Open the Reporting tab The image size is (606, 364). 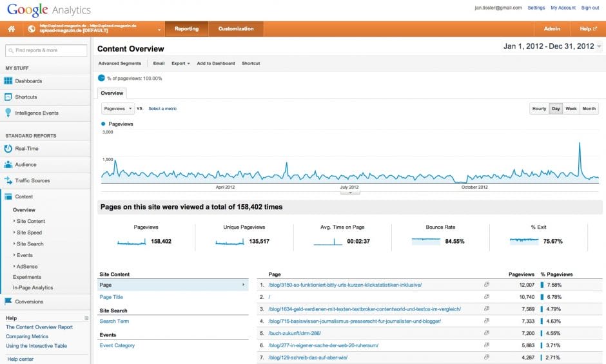[186, 29]
